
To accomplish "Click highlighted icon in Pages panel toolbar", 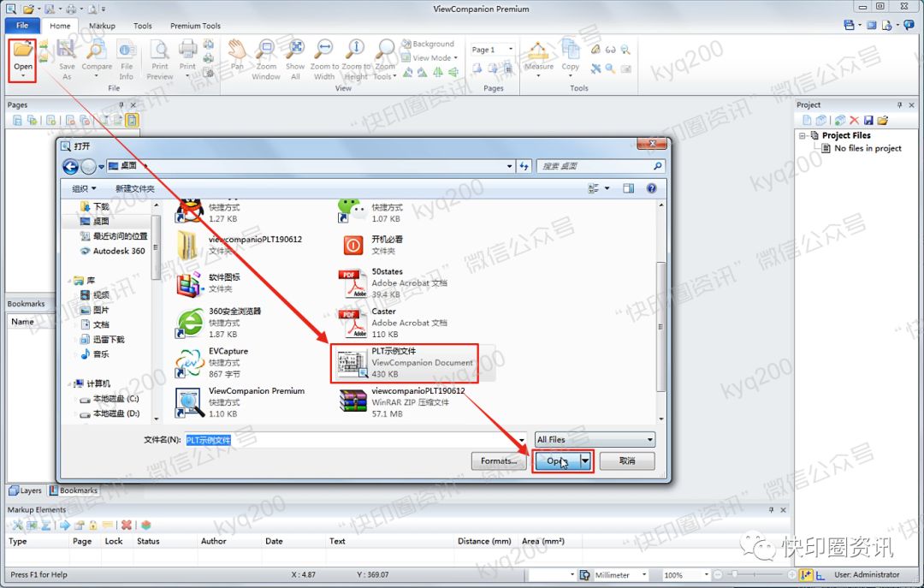I will pyautogui.click(x=132, y=121).
